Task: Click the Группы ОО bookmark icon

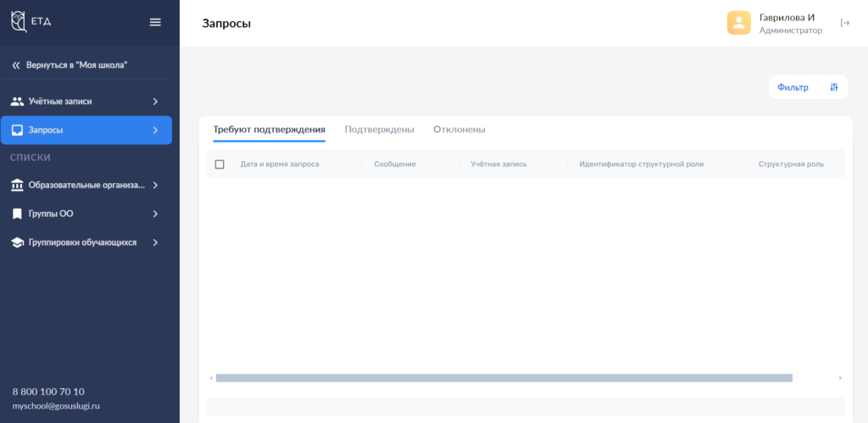Action: tap(17, 214)
